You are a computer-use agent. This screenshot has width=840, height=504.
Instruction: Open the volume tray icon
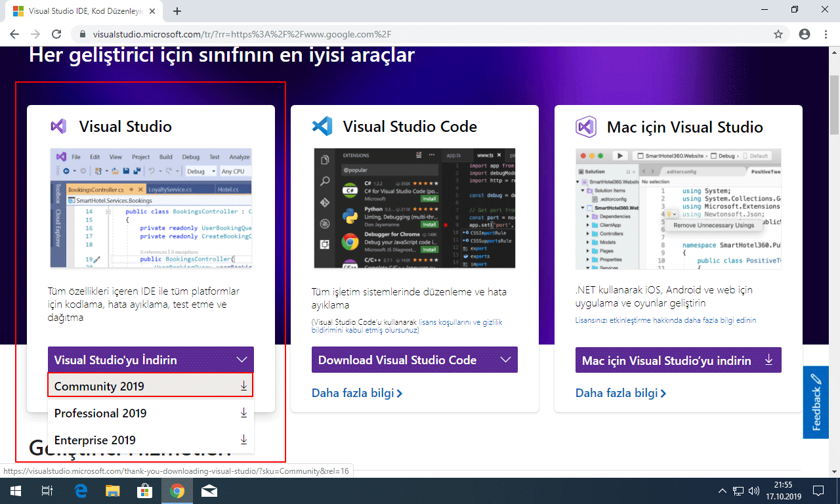754,491
